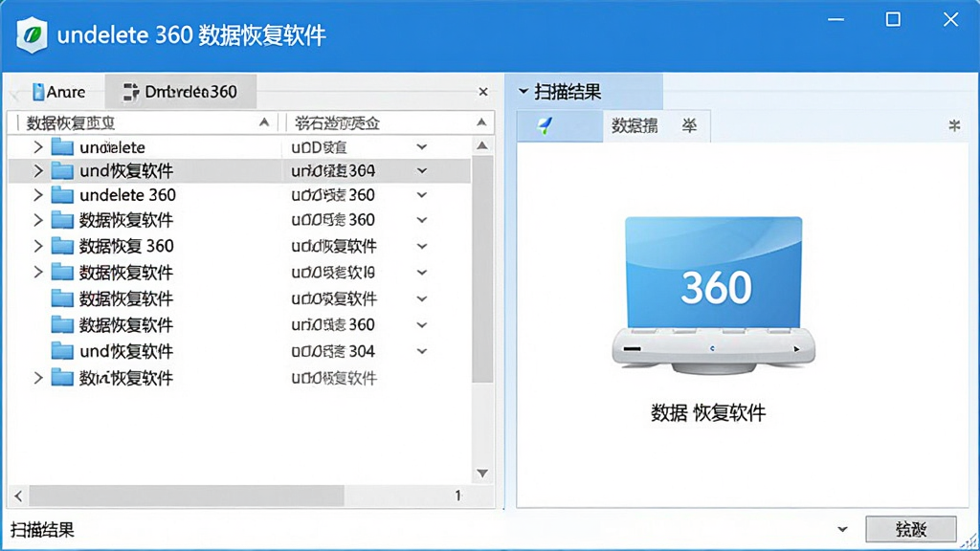Click the green leaf shield app logo

(x=32, y=34)
